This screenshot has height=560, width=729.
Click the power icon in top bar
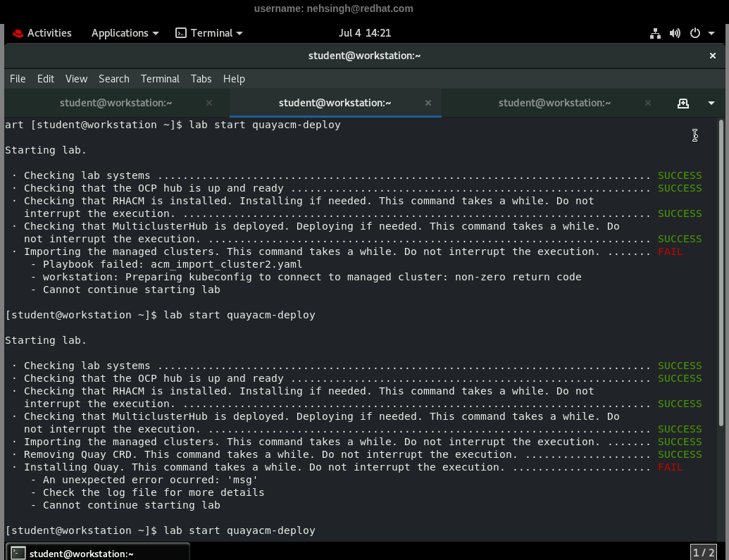694,33
